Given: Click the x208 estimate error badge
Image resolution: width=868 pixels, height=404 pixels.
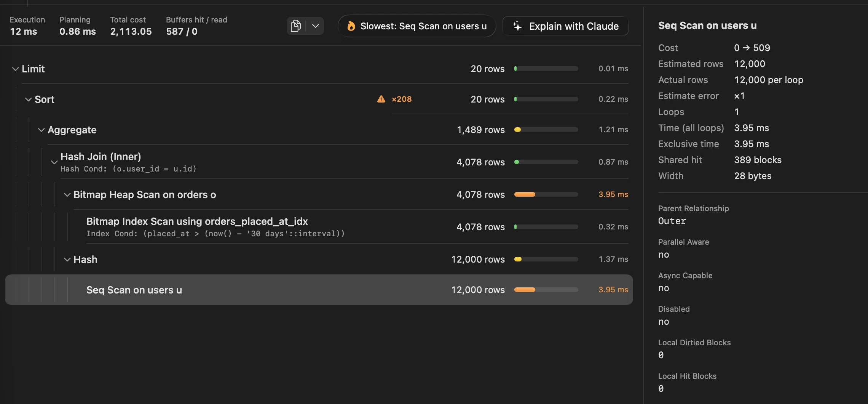Looking at the screenshot, I should click(x=402, y=99).
